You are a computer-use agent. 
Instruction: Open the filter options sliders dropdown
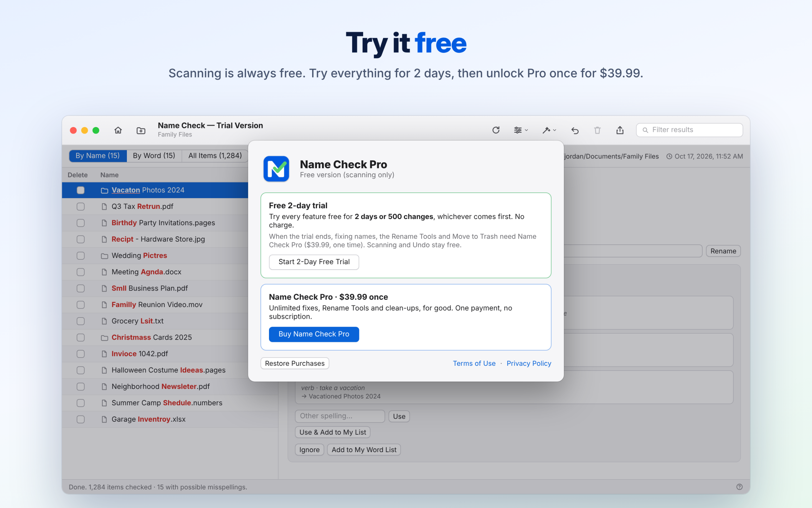[521, 130]
